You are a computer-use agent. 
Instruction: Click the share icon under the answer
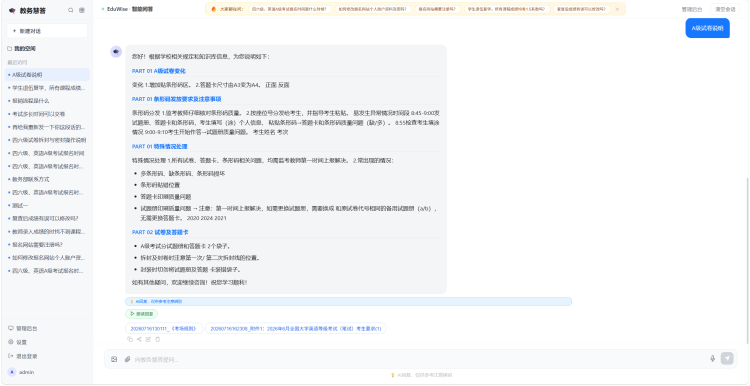click(x=139, y=340)
